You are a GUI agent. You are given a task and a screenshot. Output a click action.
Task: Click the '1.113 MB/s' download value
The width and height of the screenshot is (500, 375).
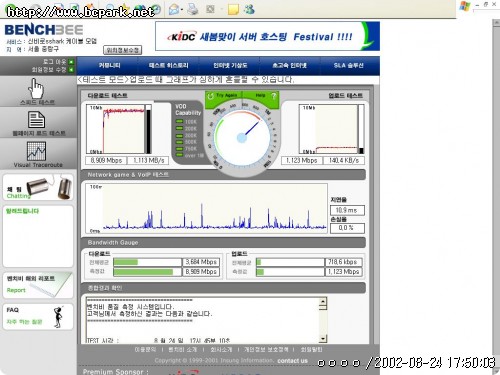[x=149, y=161]
